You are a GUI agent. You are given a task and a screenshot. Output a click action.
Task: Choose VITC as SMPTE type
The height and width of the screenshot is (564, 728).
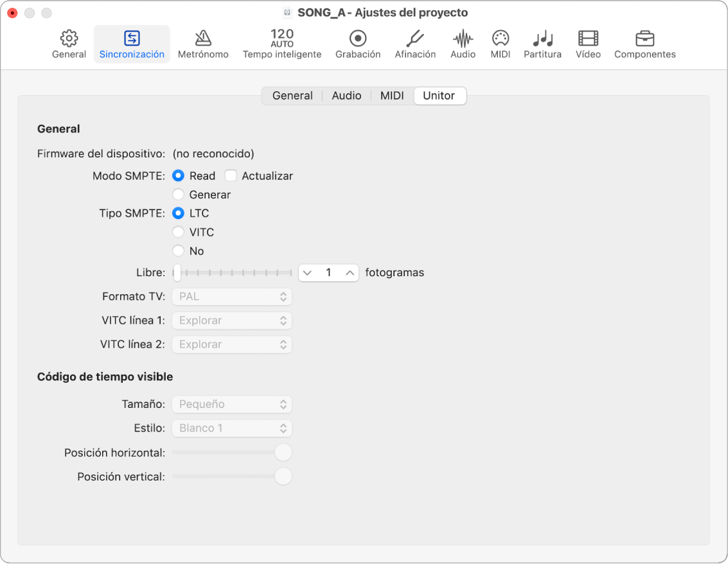178,232
